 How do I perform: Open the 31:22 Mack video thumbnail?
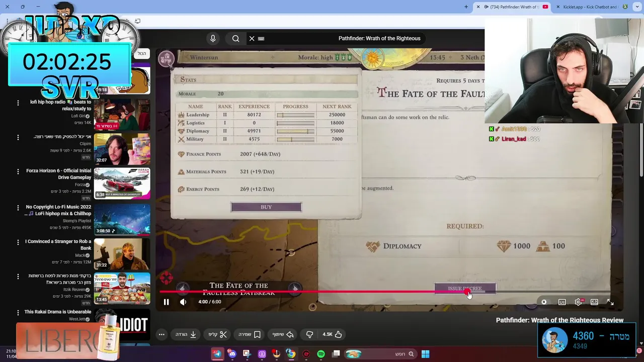coord(122,253)
